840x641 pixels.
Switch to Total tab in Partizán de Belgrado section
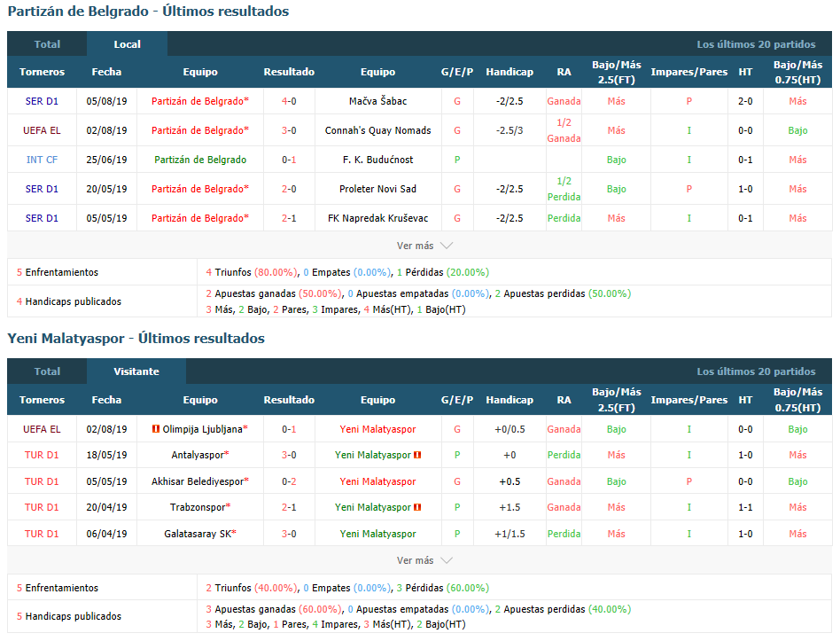(47, 44)
